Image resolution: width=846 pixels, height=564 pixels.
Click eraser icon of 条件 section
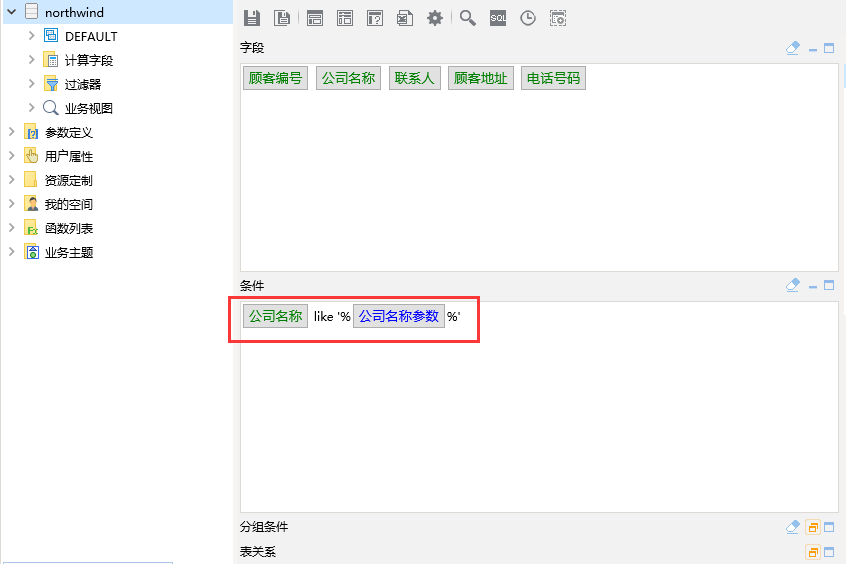pyautogui.click(x=793, y=285)
